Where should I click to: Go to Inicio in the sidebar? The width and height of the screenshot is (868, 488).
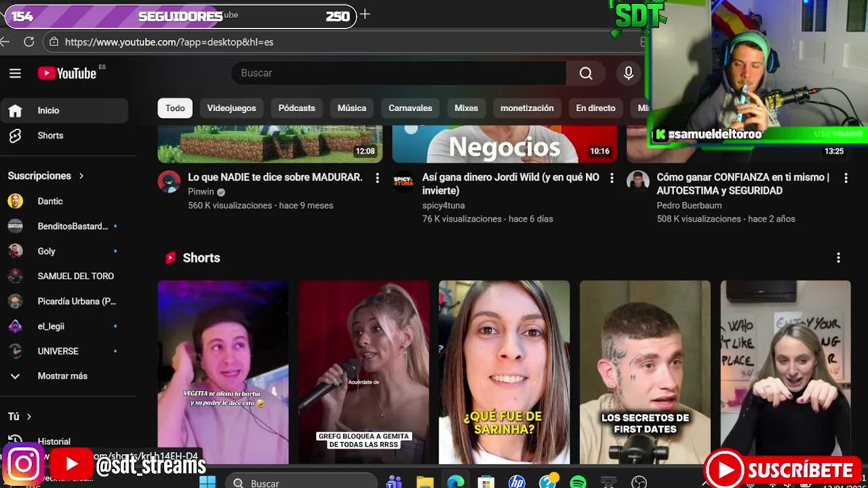(x=64, y=110)
